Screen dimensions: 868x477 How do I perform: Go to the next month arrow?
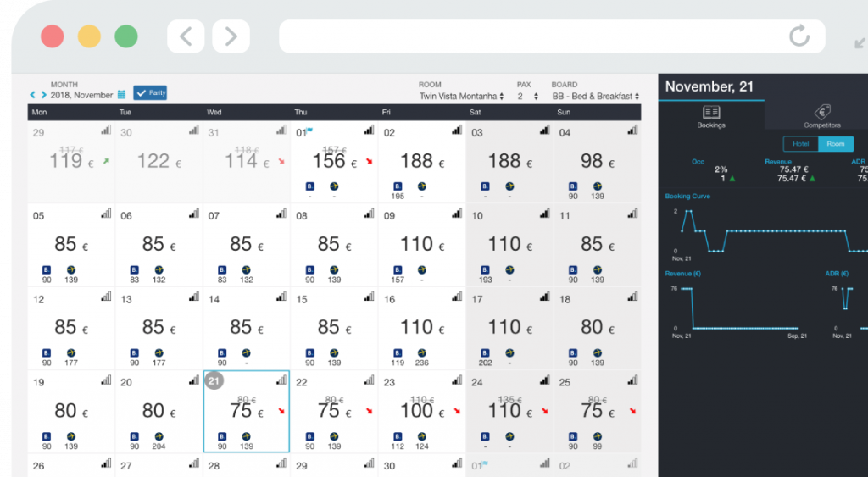[43, 95]
